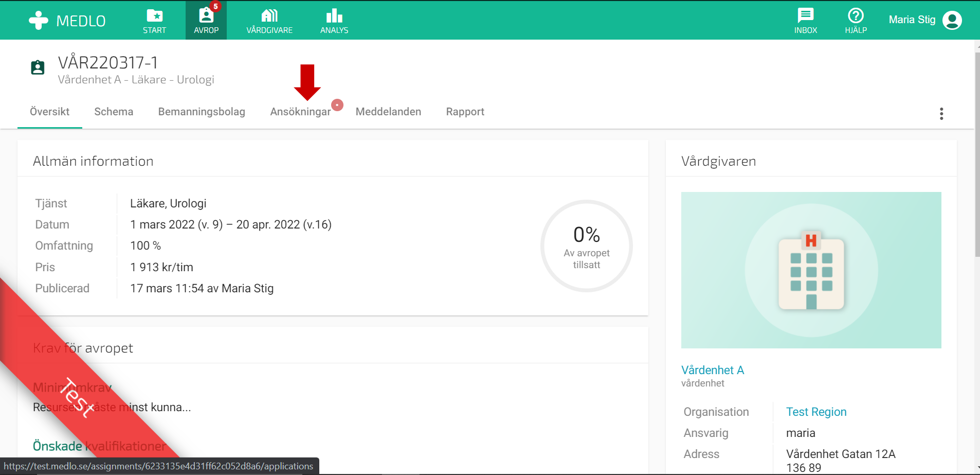
Task: Switch to the Bemanningsbolag tab
Action: (x=202, y=112)
